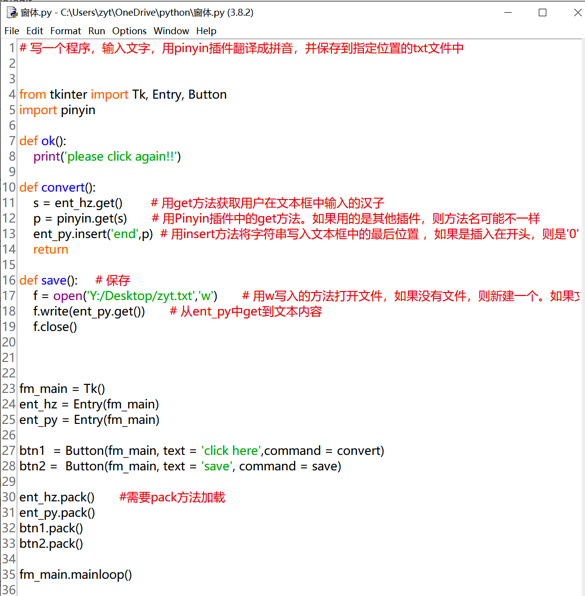Click the '#需要pack方法加载' comment

[x=172, y=497]
